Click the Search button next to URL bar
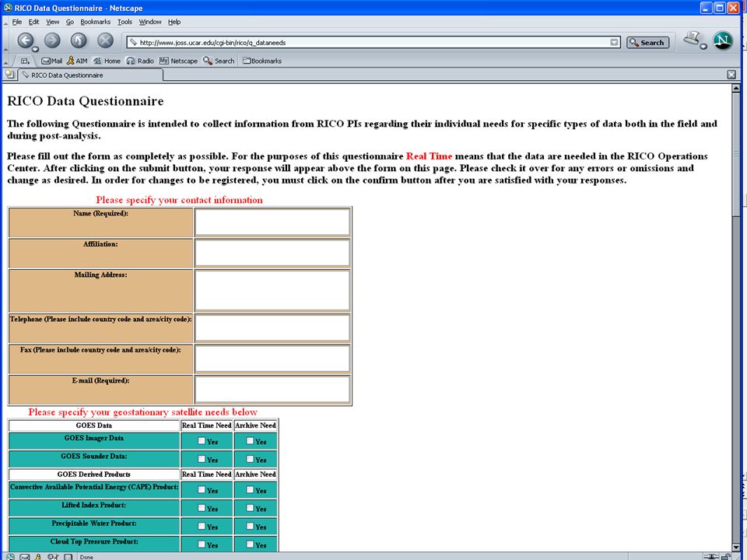The image size is (747, 560). click(x=648, y=42)
